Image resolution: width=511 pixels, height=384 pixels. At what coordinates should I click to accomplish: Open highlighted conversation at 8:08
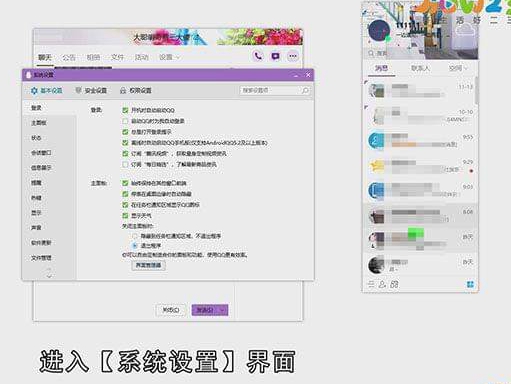coord(420,216)
